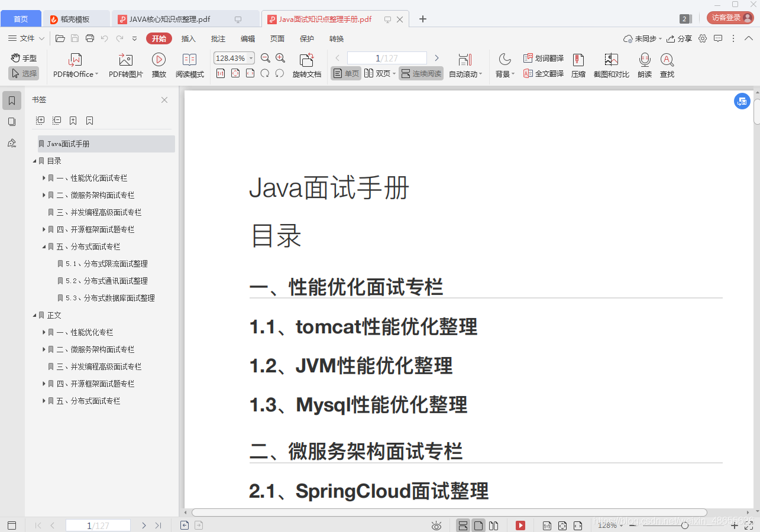The height and width of the screenshot is (532, 760).
Task: Switch to JAVA核心知识点整理.pdf tab
Action: [185, 19]
